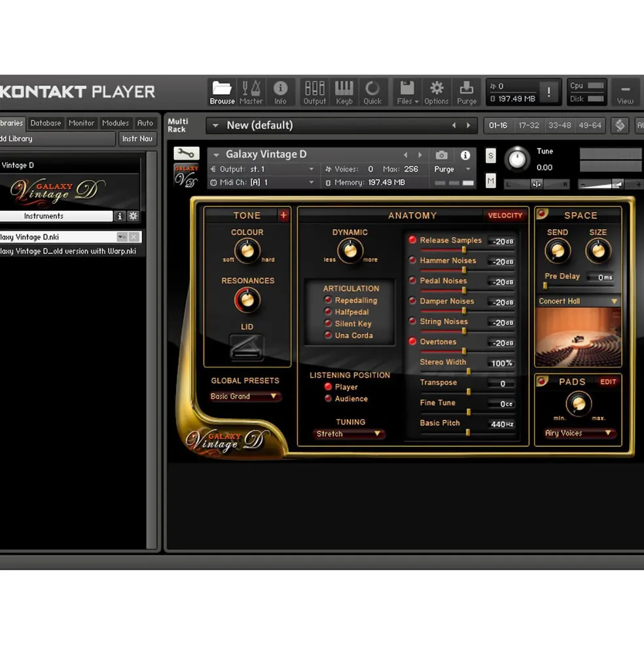The height and width of the screenshot is (645, 644).
Task: Open the New (default) multi menu
Action: [215, 126]
